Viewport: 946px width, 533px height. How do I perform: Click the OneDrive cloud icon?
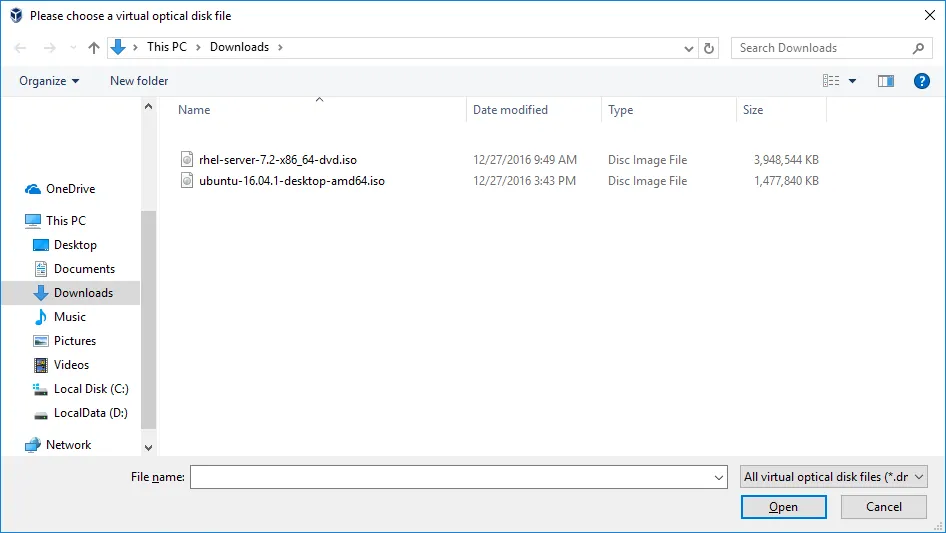click(33, 190)
